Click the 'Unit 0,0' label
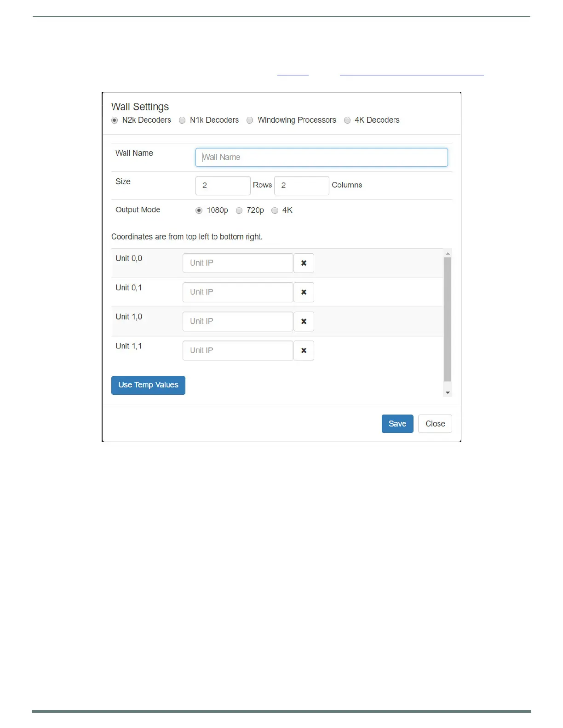The width and height of the screenshot is (563, 728). [129, 258]
